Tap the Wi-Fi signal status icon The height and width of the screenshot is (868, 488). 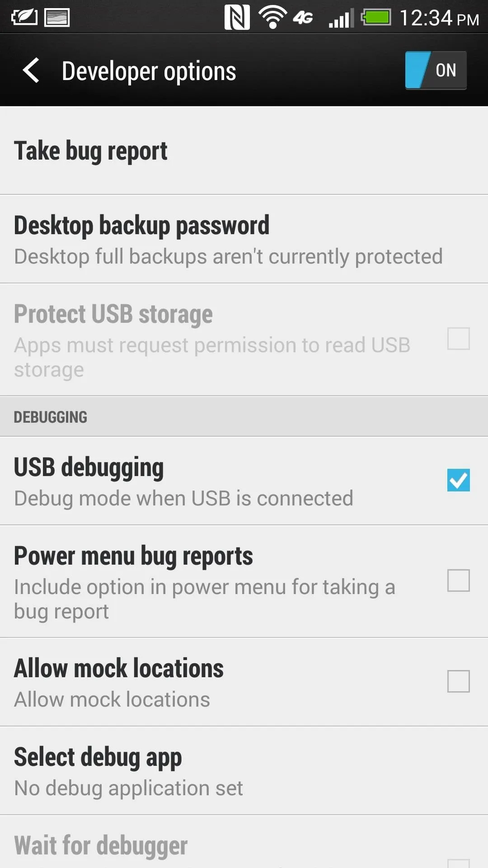272,18
